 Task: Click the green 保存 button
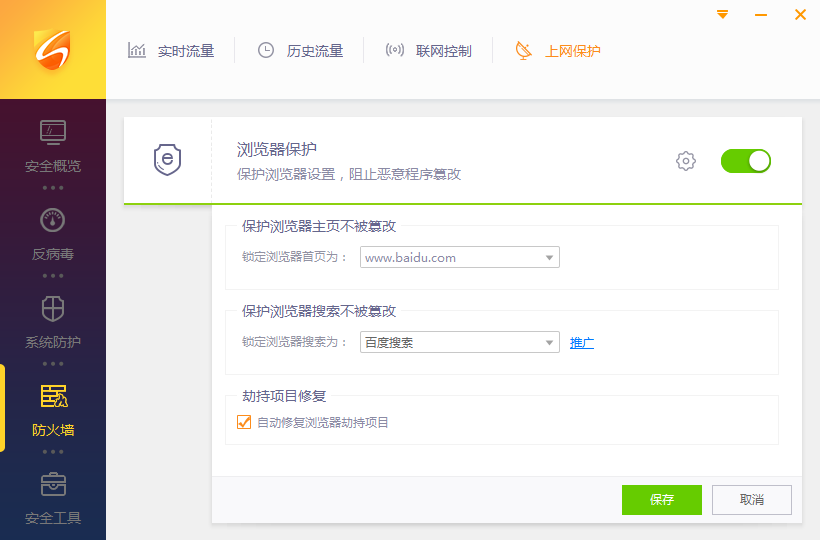tap(662, 500)
